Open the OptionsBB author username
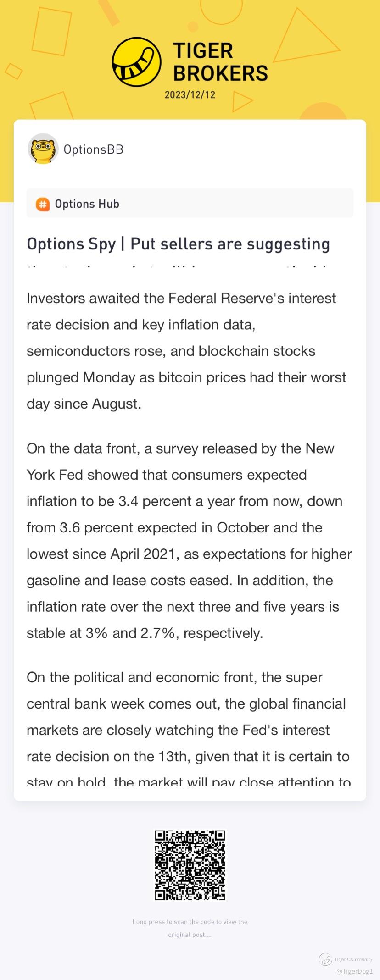Image resolution: width=380 pixels, height=980 pixels. 94,149
